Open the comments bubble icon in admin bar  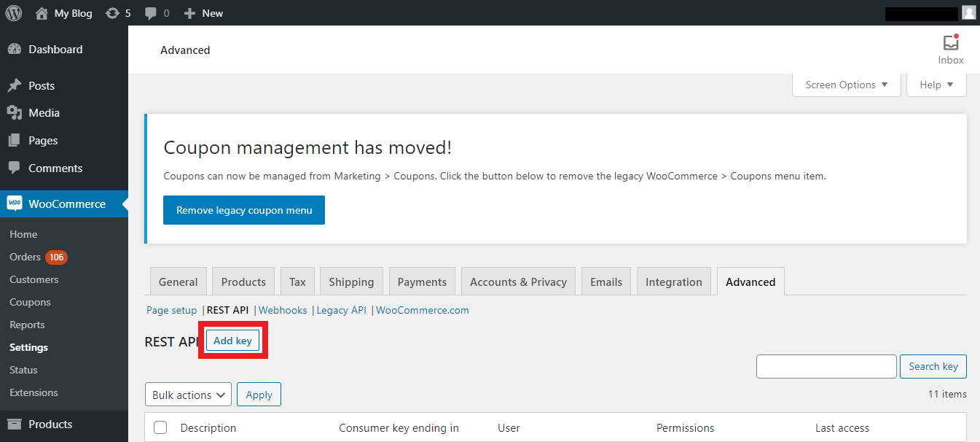[x=151, y=13]
